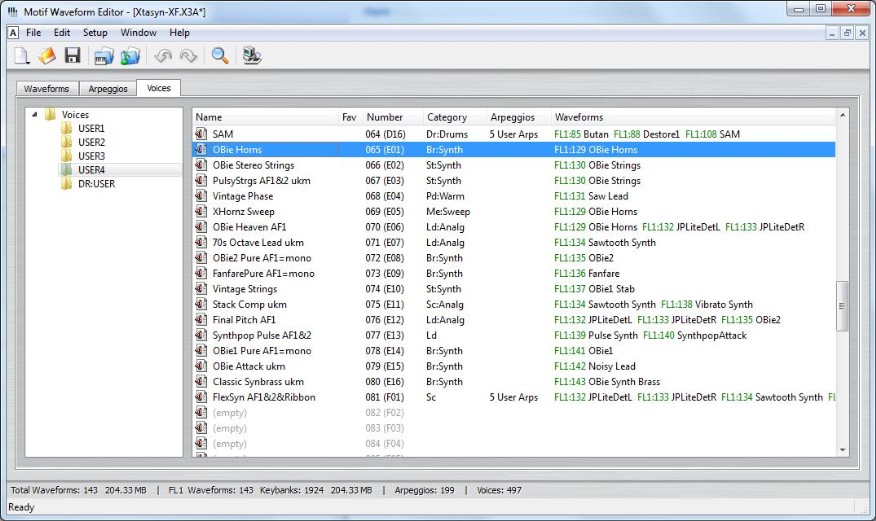Select the OBie Horns voice row
The width and height of the screenshot is (876, 521).
(x=514, y=150)
